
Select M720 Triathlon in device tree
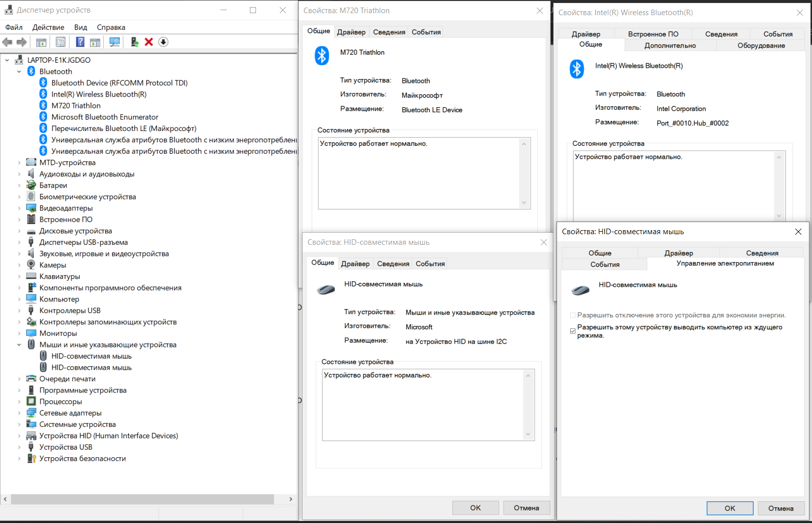pyautogui.click(x=76, y=106)
